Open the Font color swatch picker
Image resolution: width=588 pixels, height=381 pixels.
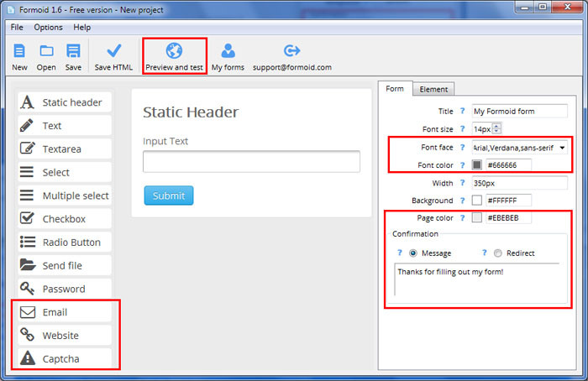click(x=476, y=164)
